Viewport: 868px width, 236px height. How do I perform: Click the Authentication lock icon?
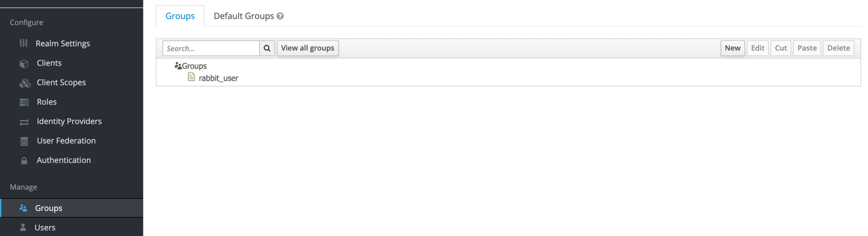24,160
